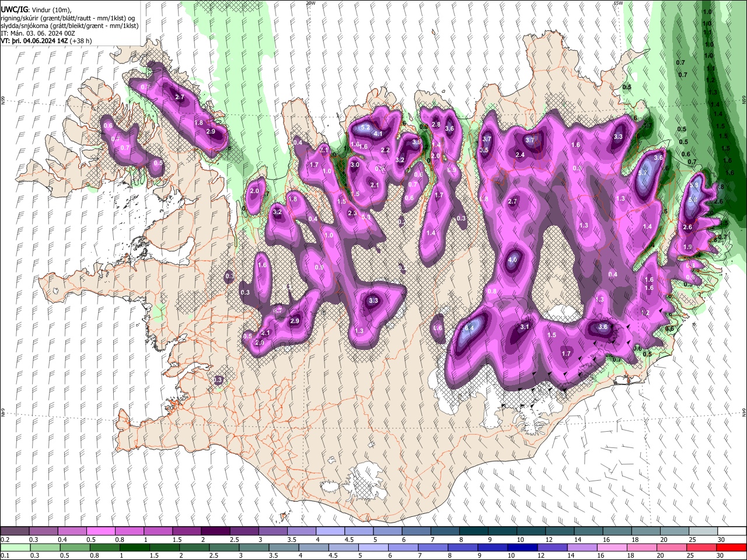Screen dimensions: 747x560
Task: Click the '0.2' label of snow legend
Action: [x=5, y=540]
